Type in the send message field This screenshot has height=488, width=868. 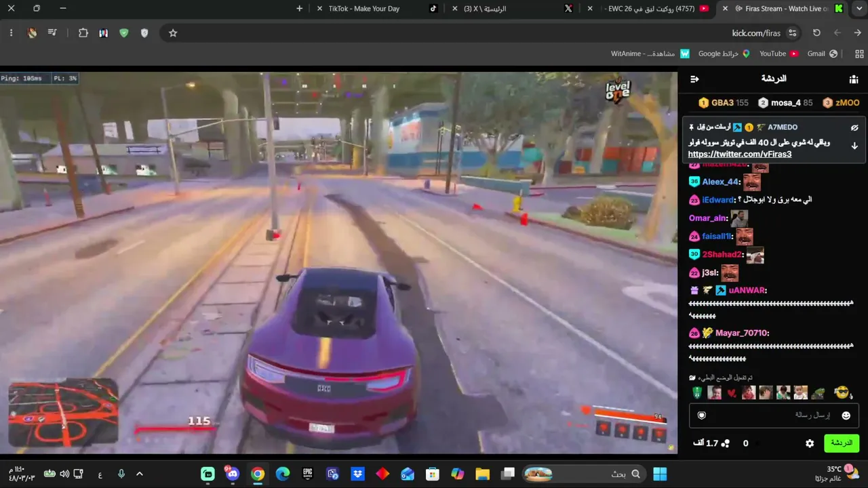click(774, 415)
